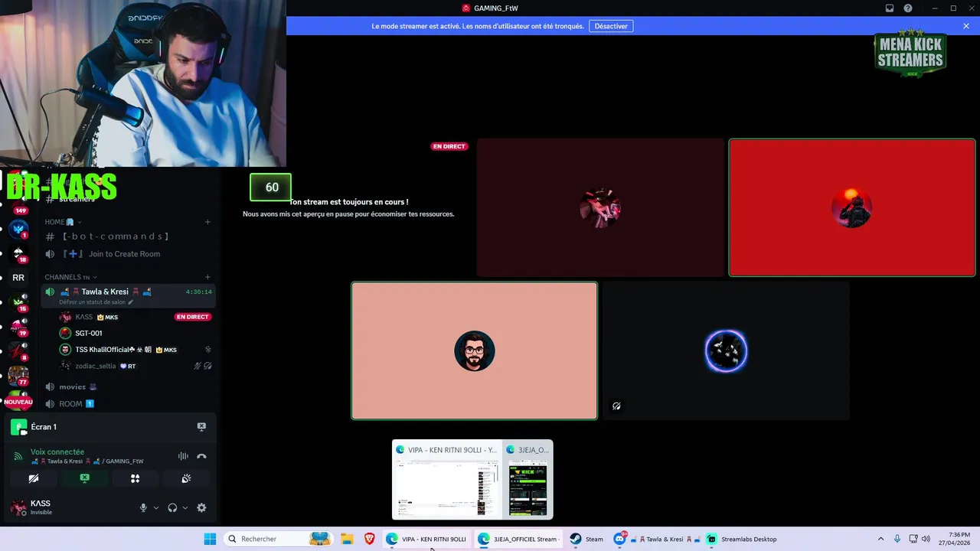Focus the black tile with glowing avatar
Image resolution: width=980 pixels, height=551 pixels.
point(726,350)
